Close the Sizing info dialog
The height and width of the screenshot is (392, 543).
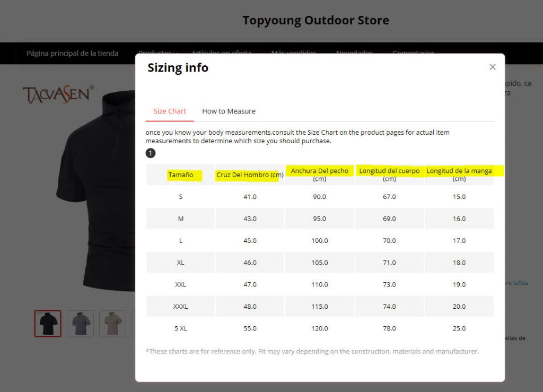point(492,67)
